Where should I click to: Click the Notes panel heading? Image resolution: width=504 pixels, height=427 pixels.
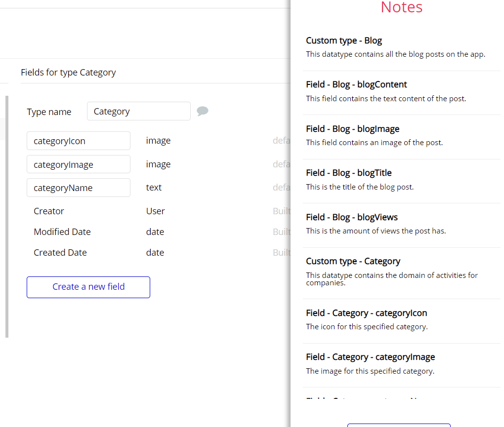(401, 7)
